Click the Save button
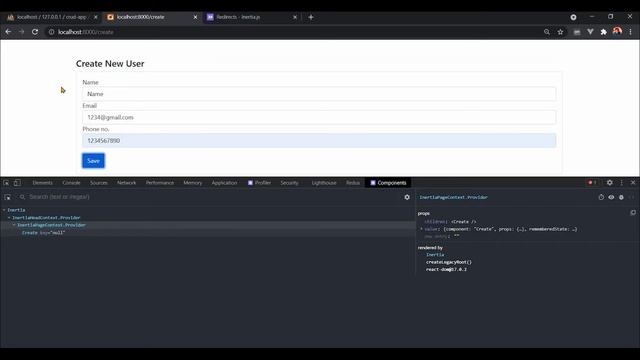 (x=93, y=161)
